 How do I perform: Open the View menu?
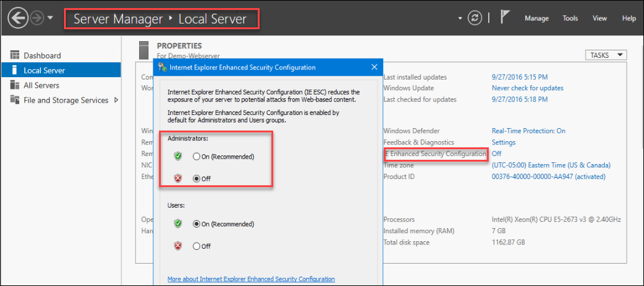[600, 19]
